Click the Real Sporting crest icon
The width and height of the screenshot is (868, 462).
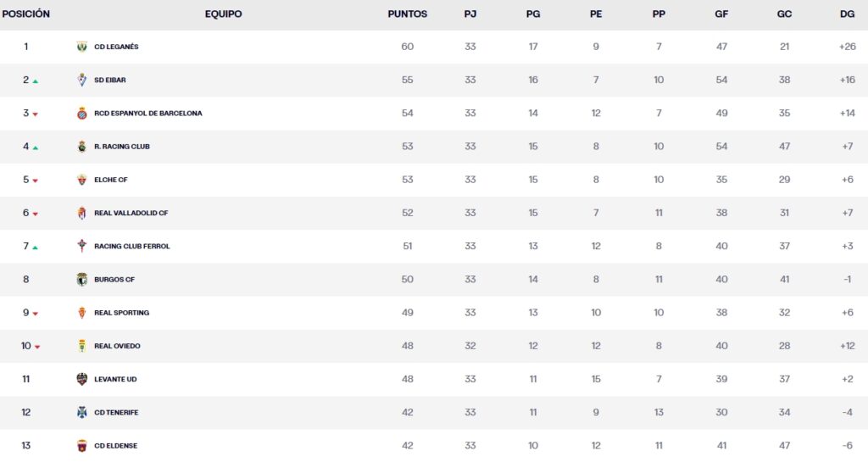(82, 313)
